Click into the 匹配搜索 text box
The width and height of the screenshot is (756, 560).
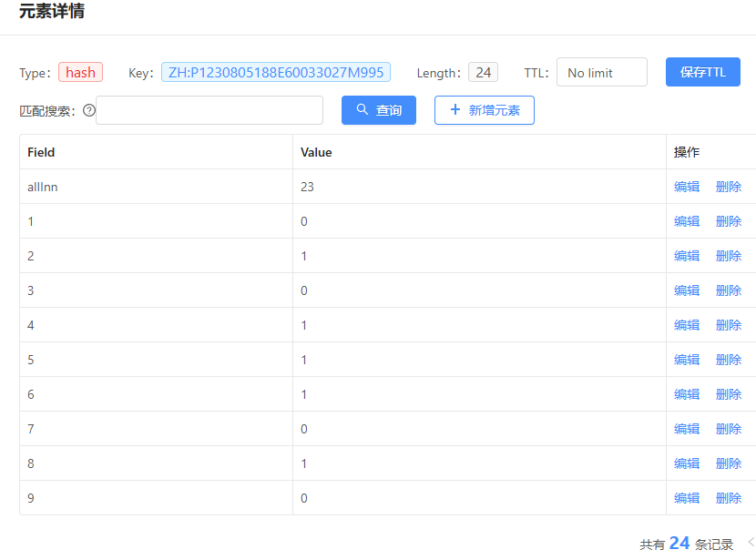click(209, 110)
